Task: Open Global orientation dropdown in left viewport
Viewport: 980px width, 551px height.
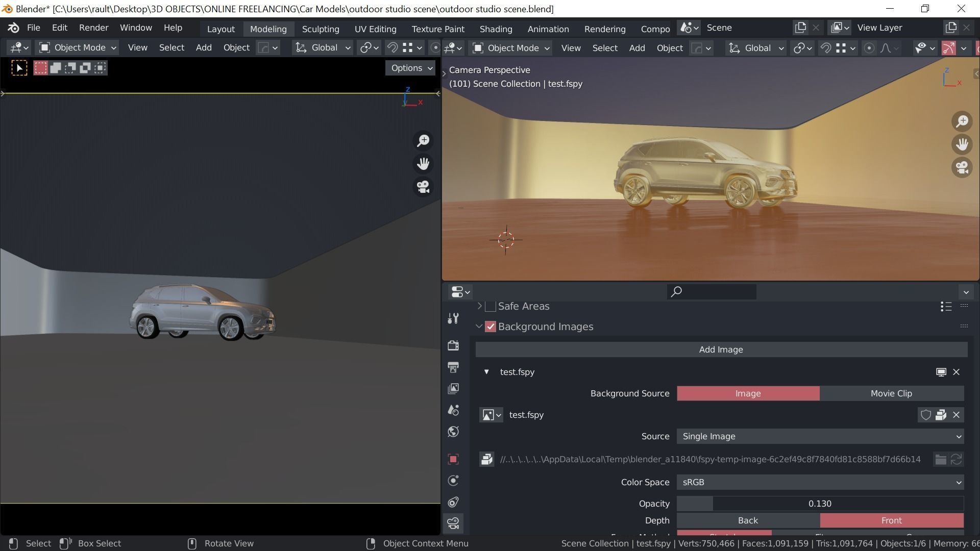Action: 323,47
